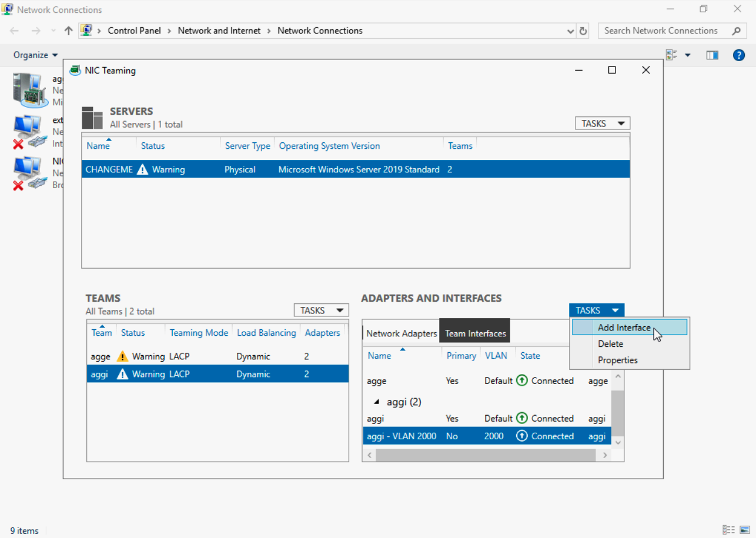The height and width of the screenshot is (538, 756).
Task: Click the change view icon in Network Connections
Action: tap(671, 55)
